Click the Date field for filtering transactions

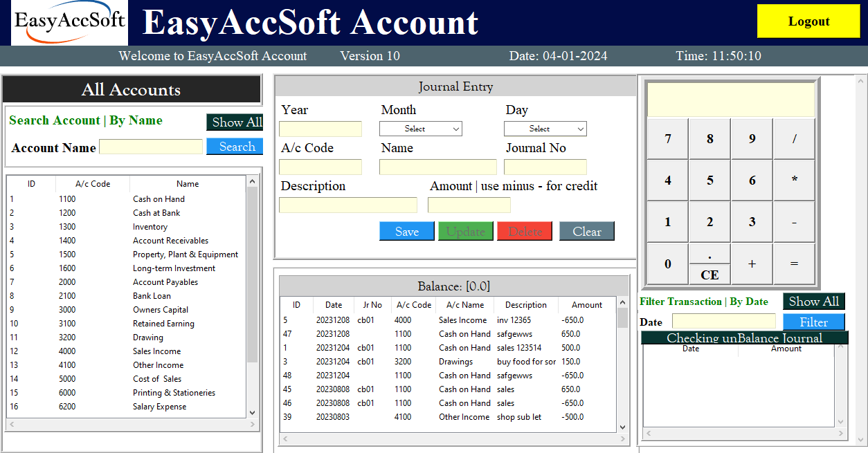(724, 322)
